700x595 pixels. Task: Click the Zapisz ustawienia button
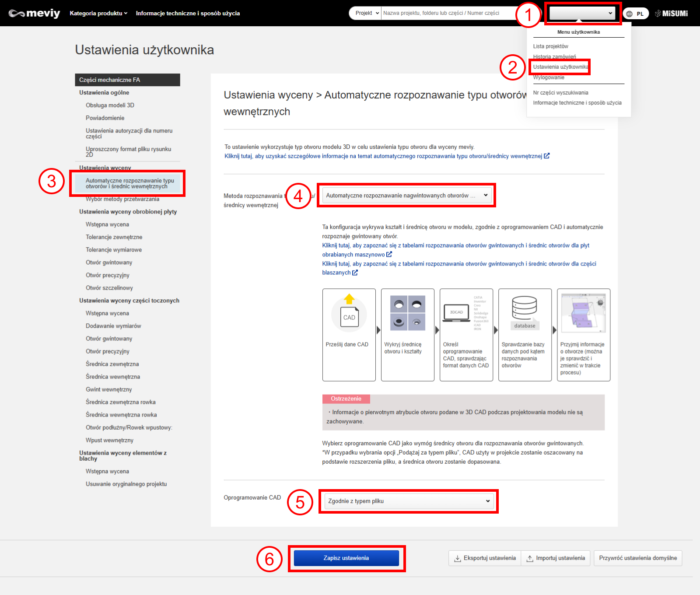pyautogui.click(x=346, y=558)
